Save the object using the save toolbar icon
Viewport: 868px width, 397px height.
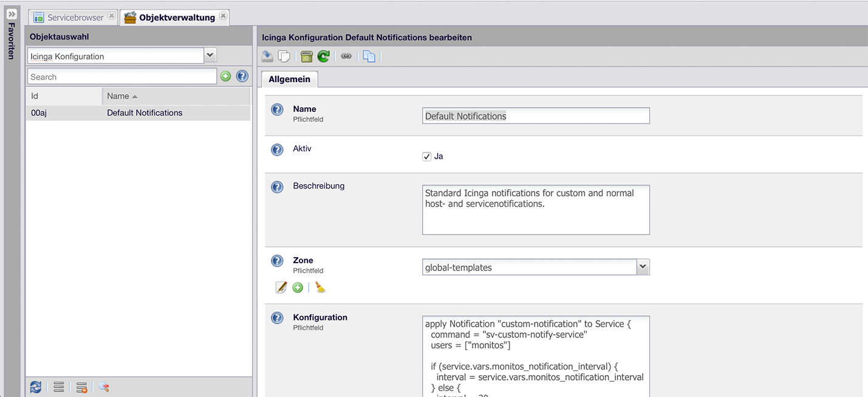click(267, 57)
